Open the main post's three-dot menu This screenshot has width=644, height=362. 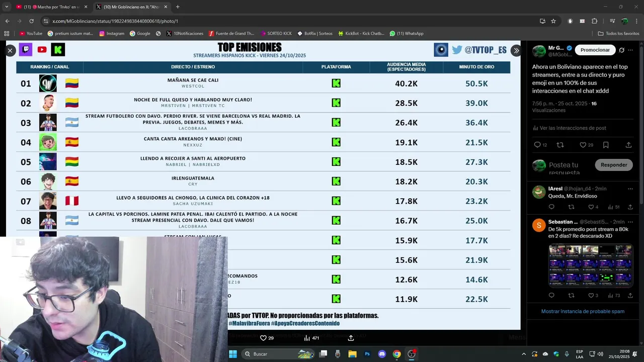(x=630, y=50)
